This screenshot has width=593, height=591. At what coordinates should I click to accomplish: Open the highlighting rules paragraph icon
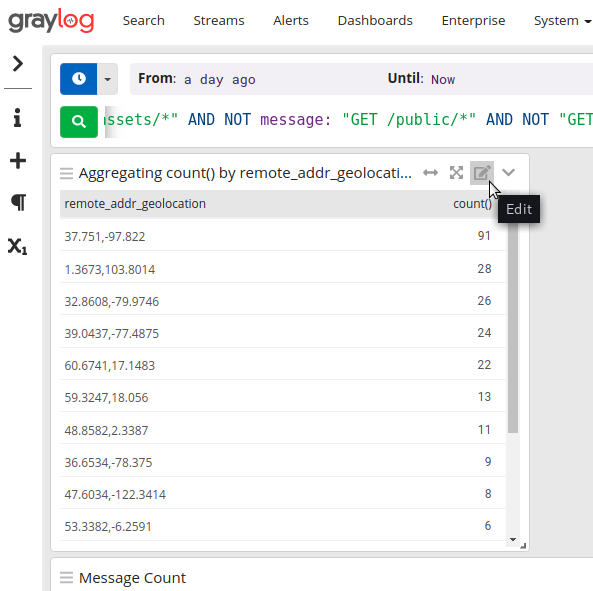point(18,202)
